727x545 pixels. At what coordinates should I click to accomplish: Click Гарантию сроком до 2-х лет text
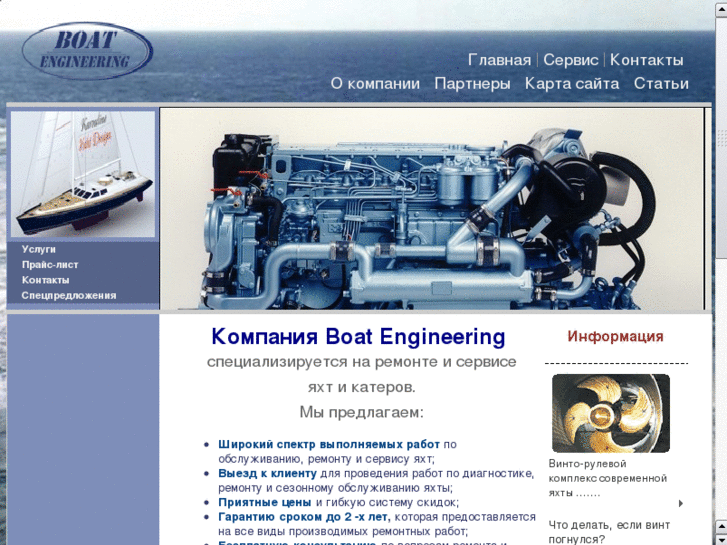pos(304,517)
